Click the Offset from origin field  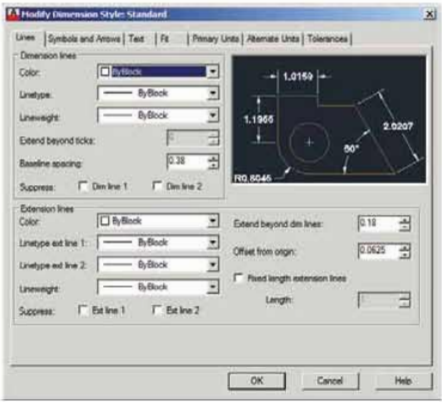point(378,251)
